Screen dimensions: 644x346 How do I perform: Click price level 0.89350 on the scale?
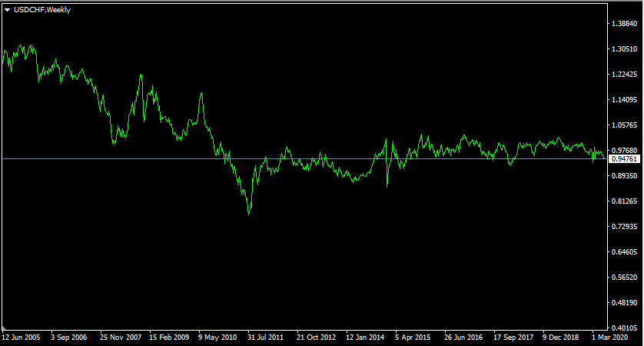point(624,176)
